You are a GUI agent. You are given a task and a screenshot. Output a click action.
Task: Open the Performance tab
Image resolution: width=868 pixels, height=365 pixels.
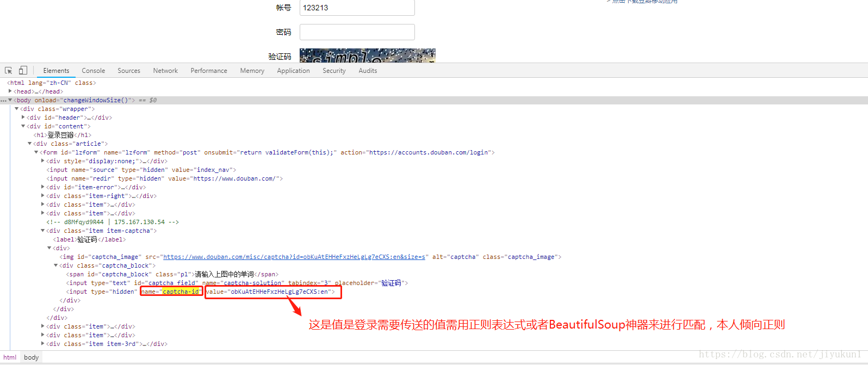209,71
